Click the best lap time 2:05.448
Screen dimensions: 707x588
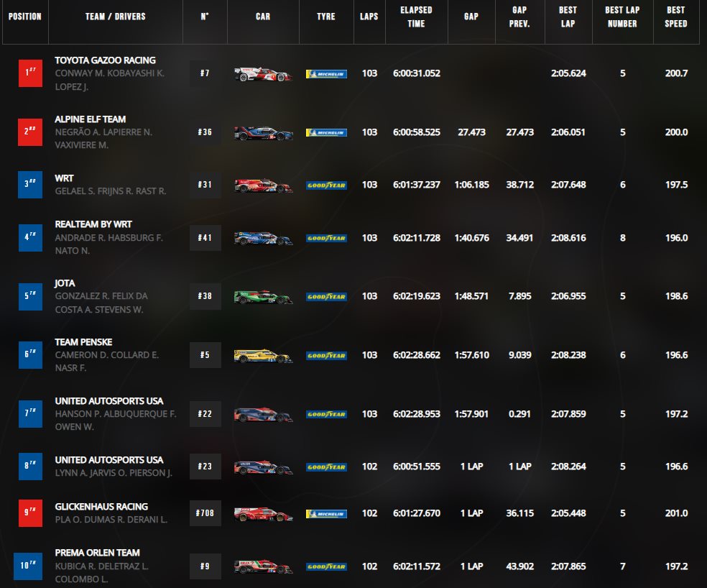tap(568, 513)
